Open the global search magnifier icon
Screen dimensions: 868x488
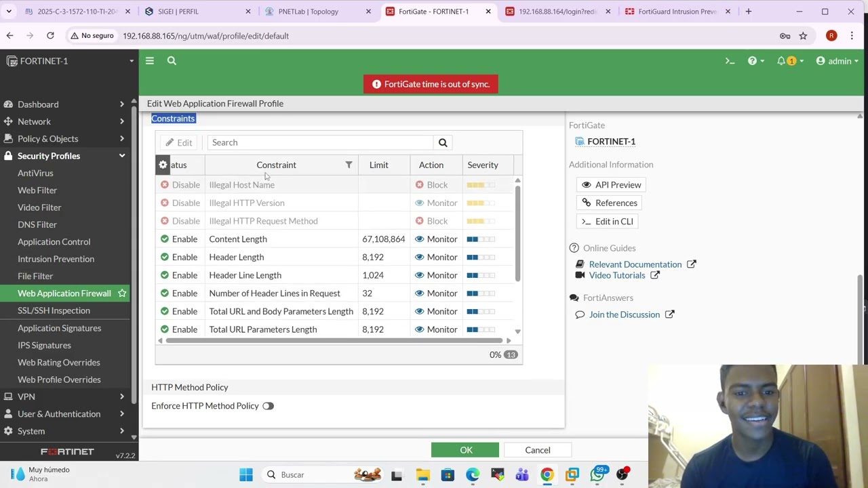click(172, 61)
